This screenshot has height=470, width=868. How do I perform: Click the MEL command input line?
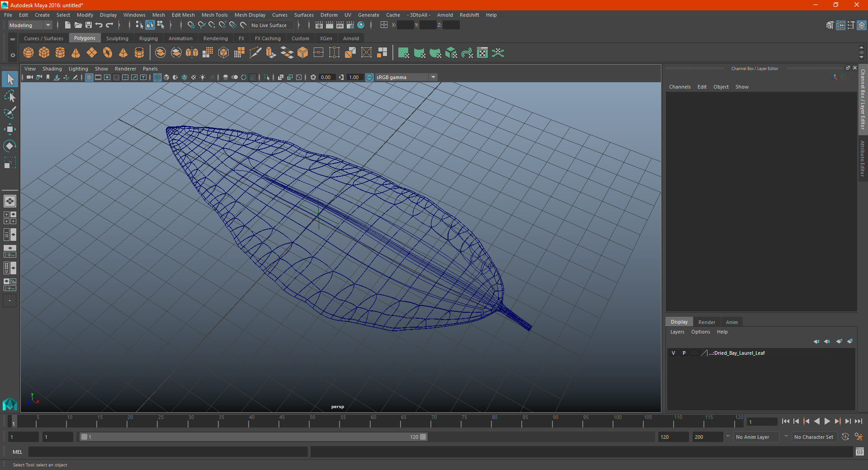[168, 451]
